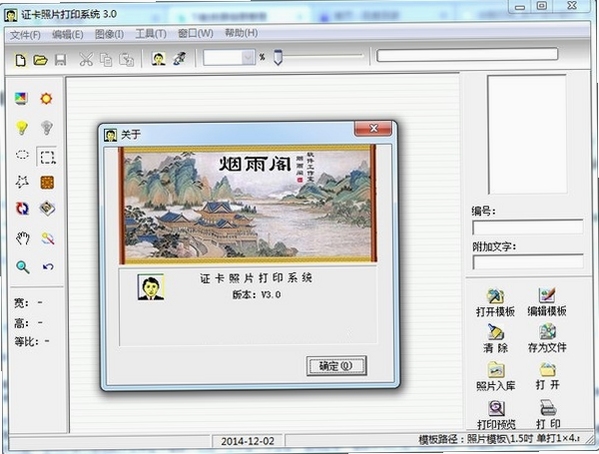Open the 文件(F) menu
This screenshot has height=454, width=599.
point(25,35)
